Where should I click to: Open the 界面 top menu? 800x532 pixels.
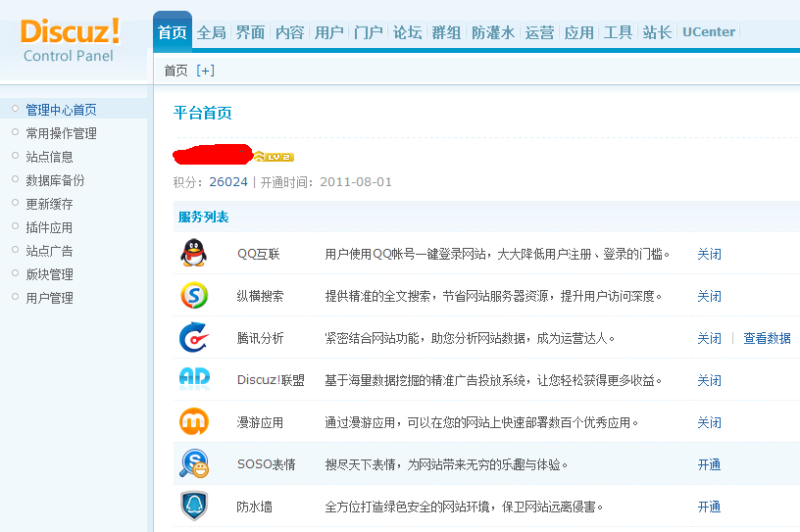click(251, 32)
